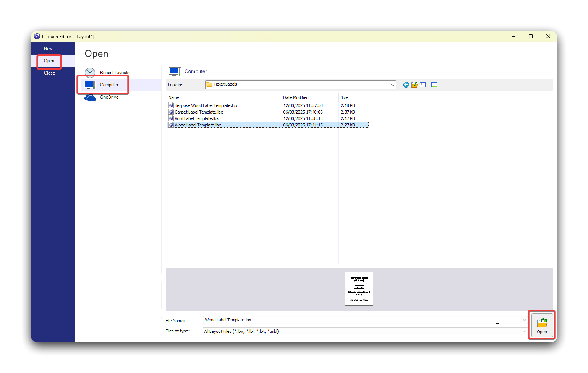
Task: Expand the Look in folder dropdown
Action: tap(392, 85)
